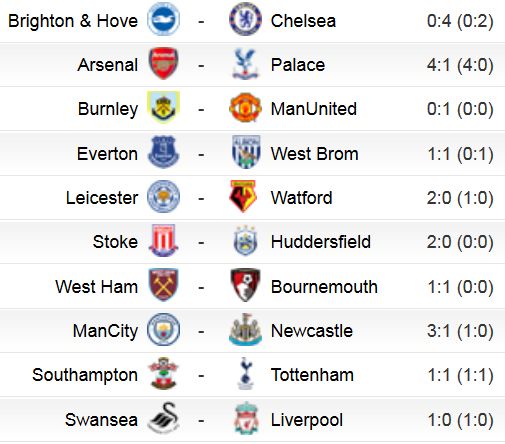Click the Arsenal club crest
The width and height of the screenshot is (505, 444).
pyautogui.click(x=163, y=63)
